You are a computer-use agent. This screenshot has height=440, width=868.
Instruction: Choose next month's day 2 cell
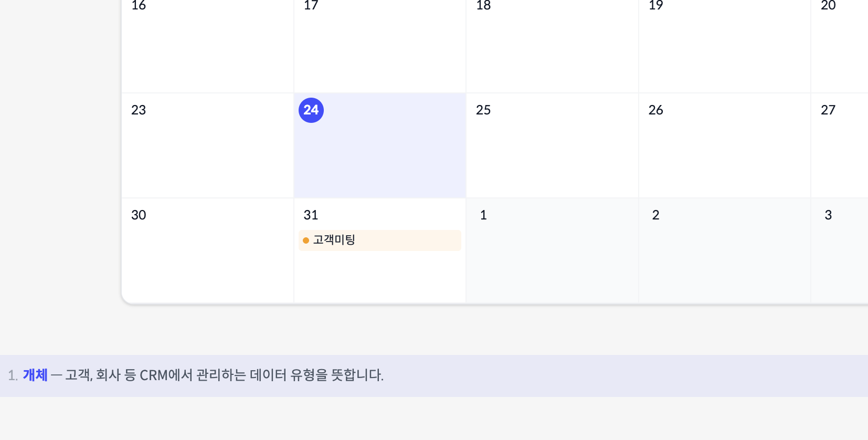pyautogui.click(x=724, y=250)
